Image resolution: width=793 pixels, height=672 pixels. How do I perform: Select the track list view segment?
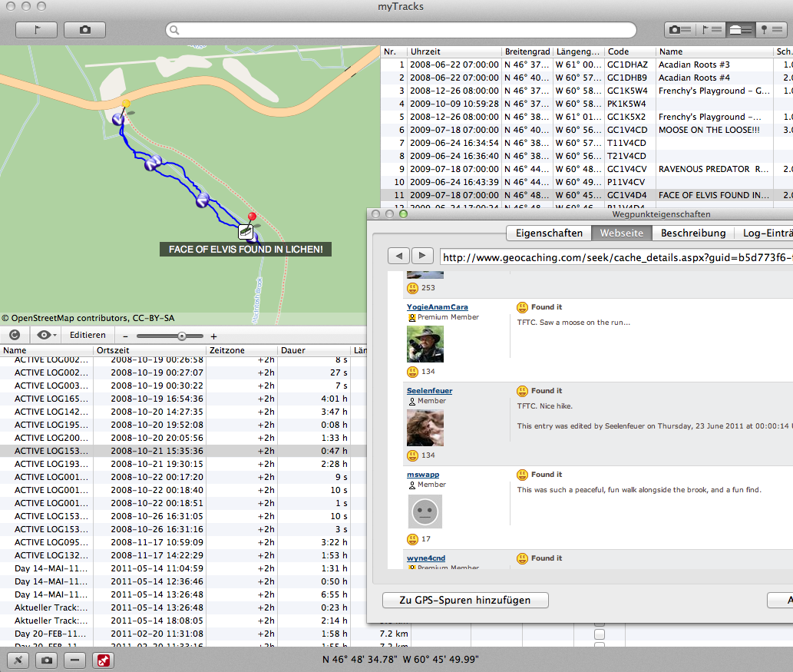[x=741, y=30]
